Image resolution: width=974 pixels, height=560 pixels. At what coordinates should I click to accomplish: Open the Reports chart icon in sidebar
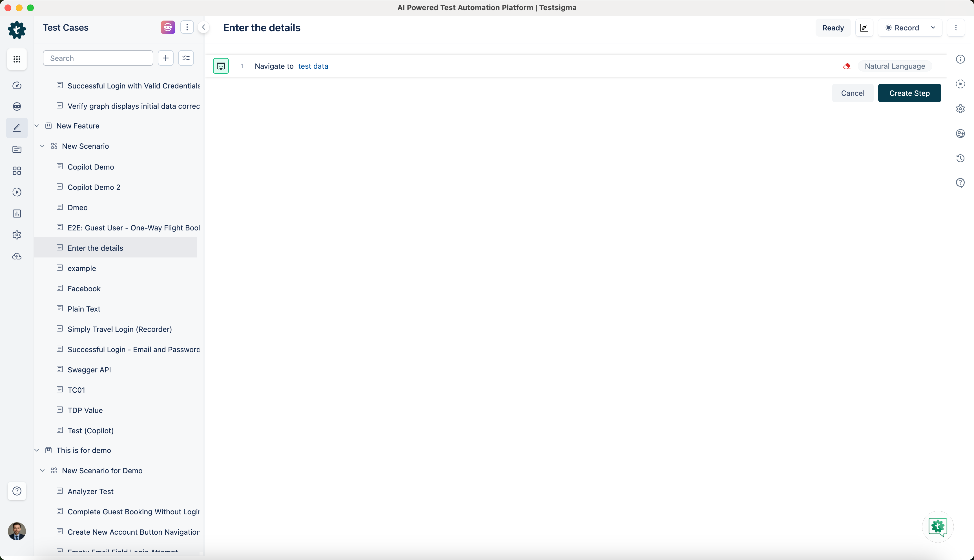click(17, 214)
